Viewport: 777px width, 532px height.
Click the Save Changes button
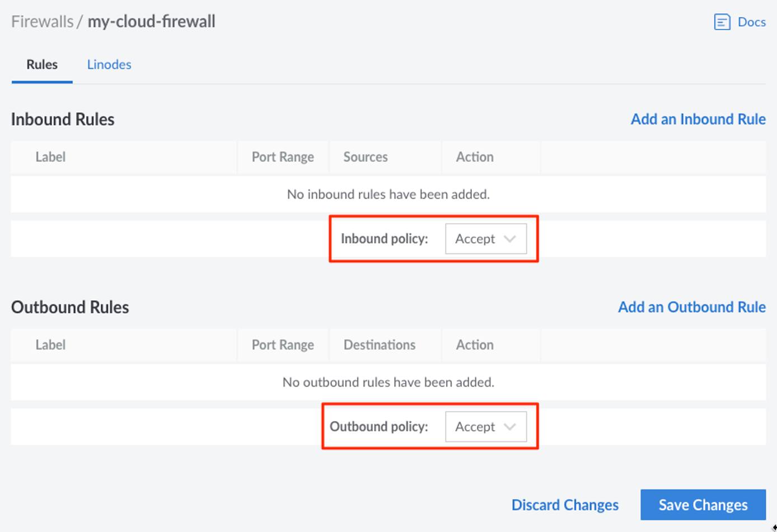703,505
